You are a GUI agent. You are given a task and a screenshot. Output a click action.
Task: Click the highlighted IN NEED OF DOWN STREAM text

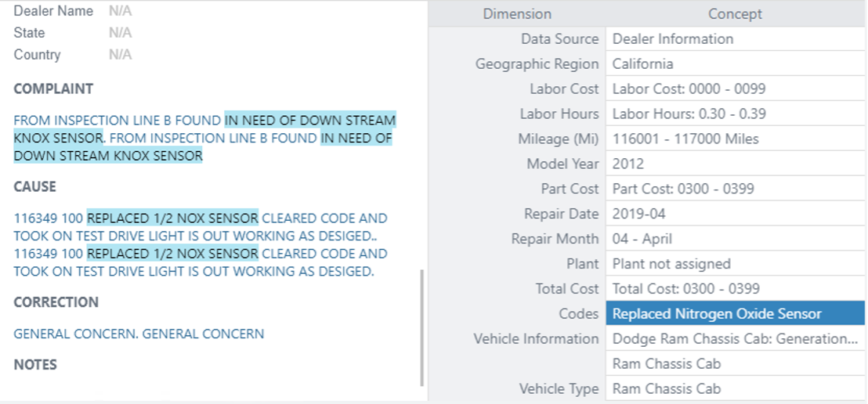tap(310, 120)
